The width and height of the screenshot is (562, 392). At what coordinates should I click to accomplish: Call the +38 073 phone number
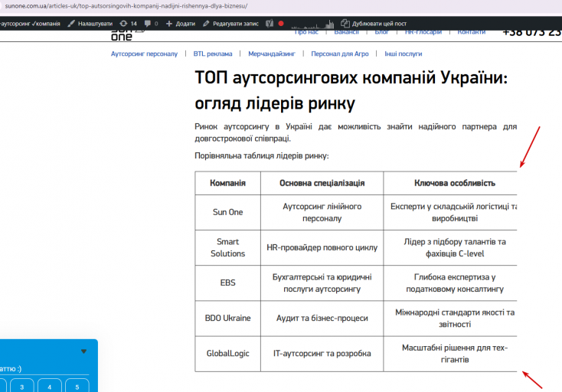(x=532, y=33)
